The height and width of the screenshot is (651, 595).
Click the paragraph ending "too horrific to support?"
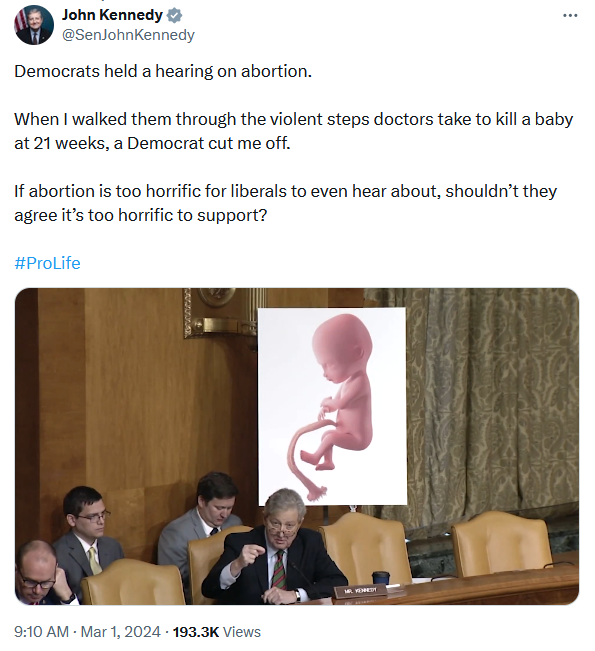pos(286,203)
